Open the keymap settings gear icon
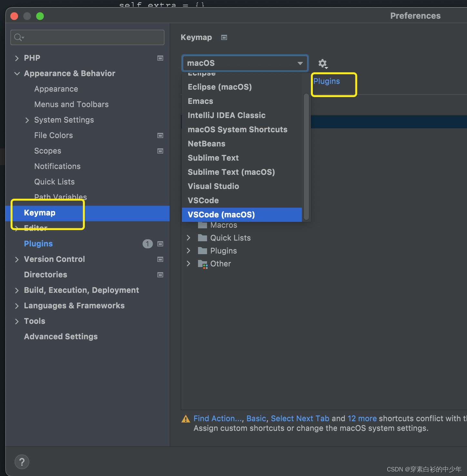Image resolution: width=467 pixels, height=476 pixels. click(323, 63)
